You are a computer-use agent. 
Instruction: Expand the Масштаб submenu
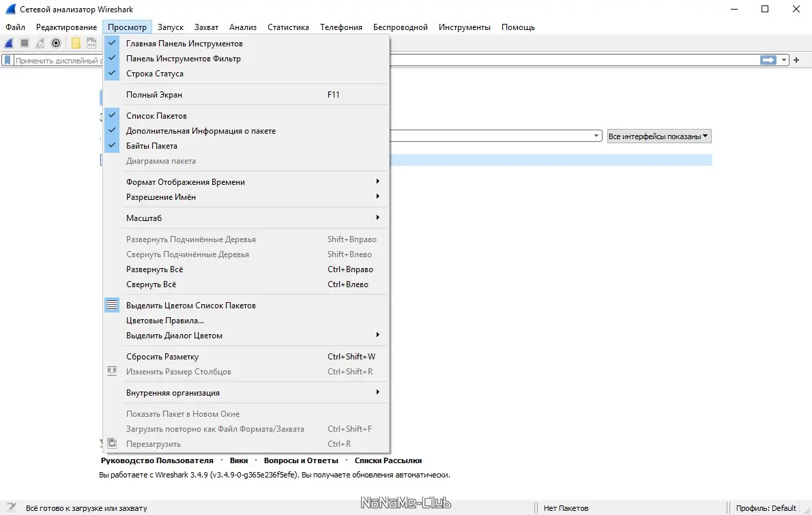point(246,218)
